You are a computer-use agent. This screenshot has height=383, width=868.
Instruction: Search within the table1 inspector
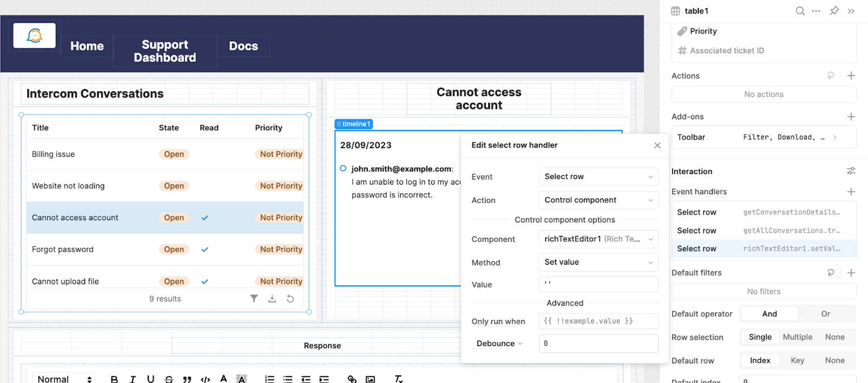(x=800, y=11)
